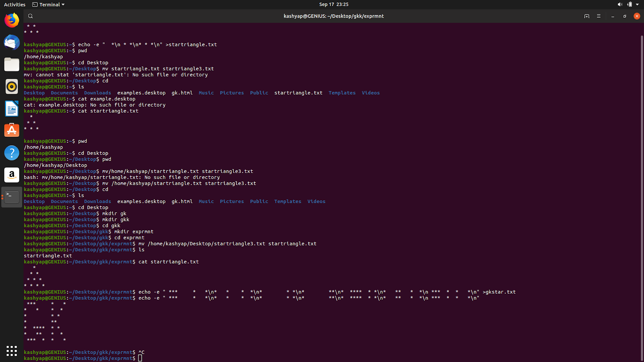Viewport: 644px width, 362px height.
Task: Click the "cat: example.desktop: No such file" error
Action: pyautogui.click(x=95, y=105)
